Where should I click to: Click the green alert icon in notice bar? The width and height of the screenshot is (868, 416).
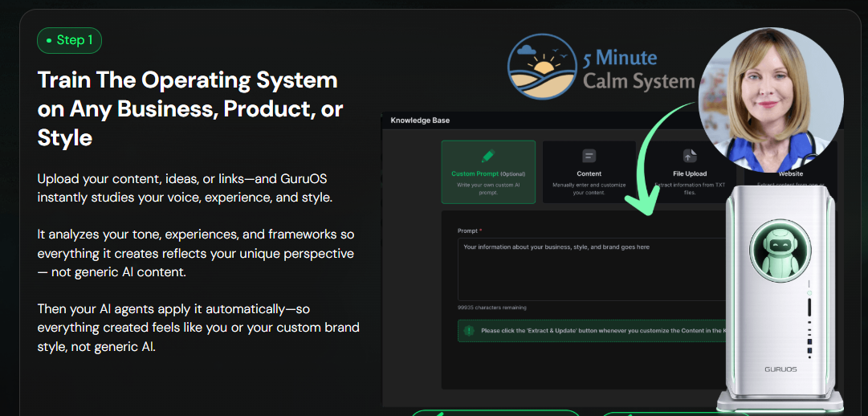tap(469, 330)
